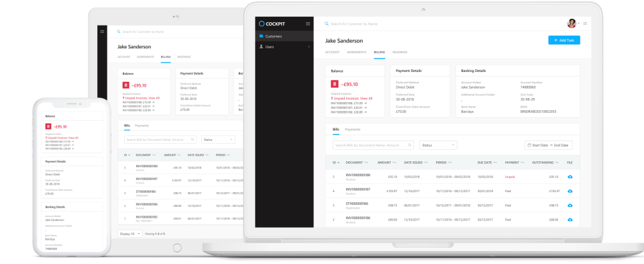Download file for INV1000000188 row on laptop
The height and width of the screenshot is (264, 644).
point(570,177)
